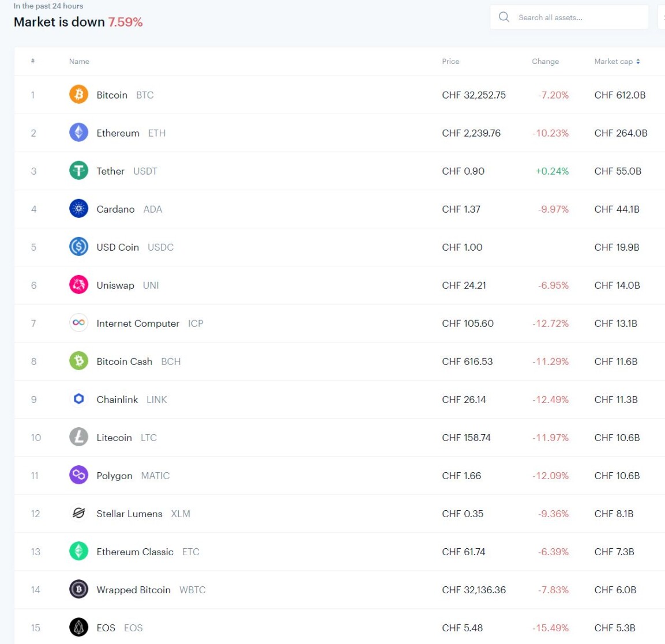This screenshot has width=665, height=644.
Task: Open the Litecoin LTC asset link
Action: [x=126, y=438]
